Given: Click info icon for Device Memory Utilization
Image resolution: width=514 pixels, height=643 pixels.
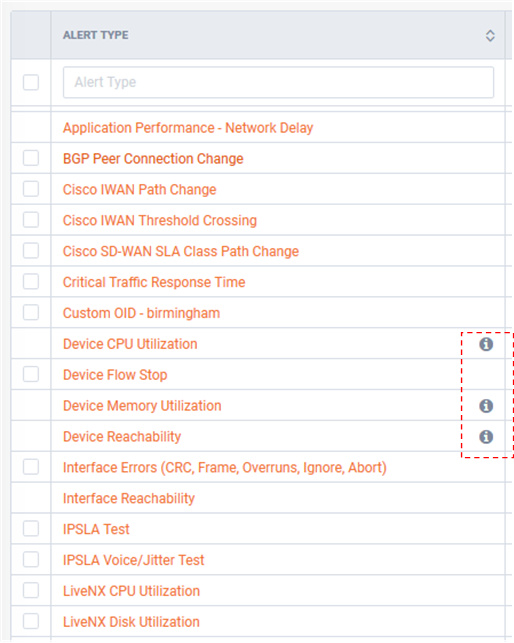Looking at the screenshot, I should click(x=486, y=406).
